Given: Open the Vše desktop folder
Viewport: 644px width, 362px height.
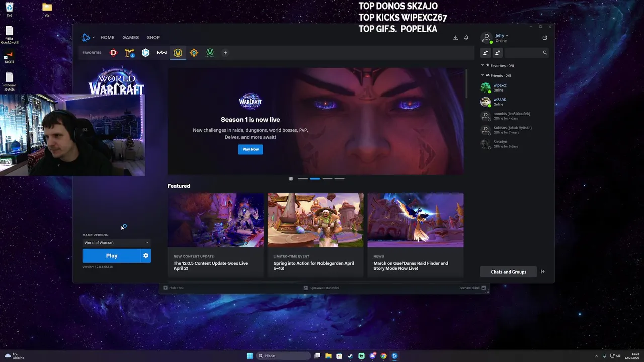Looking at the screenshot, I should (x=47, y=9).
